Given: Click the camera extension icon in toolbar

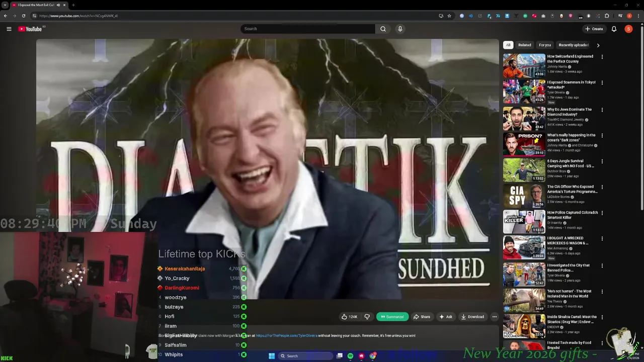Looking at the screenshot, I should [543, 16].
